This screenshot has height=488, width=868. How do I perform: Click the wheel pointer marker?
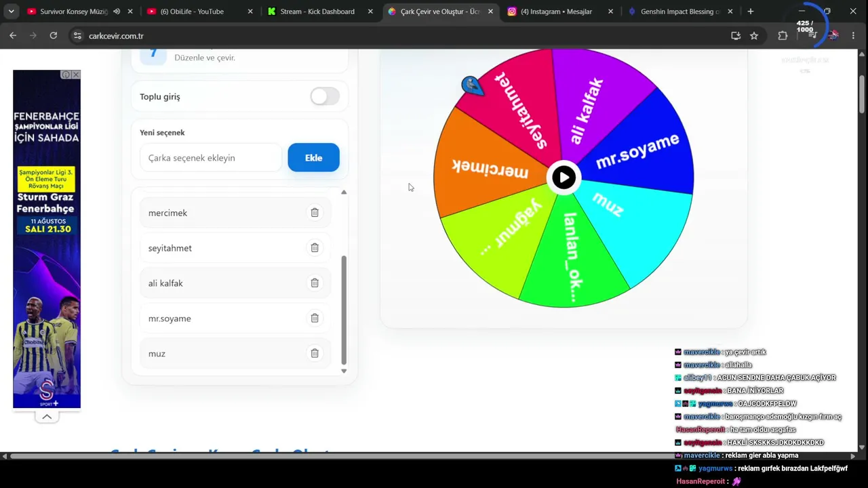click(472, 86)
